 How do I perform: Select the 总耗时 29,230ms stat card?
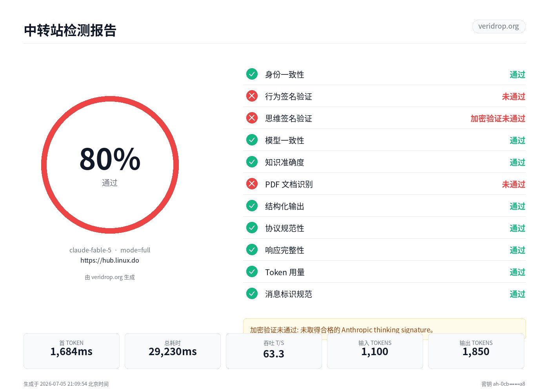coord(173,351)
